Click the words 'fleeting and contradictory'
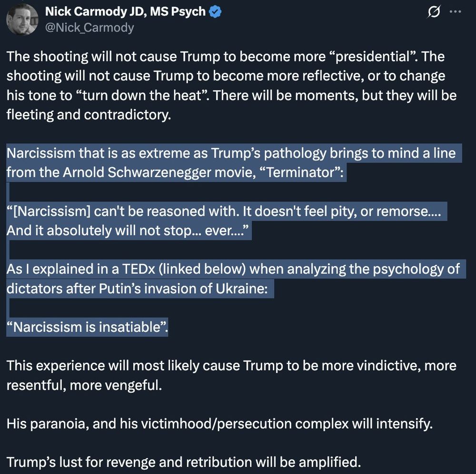 coord(89,115)
